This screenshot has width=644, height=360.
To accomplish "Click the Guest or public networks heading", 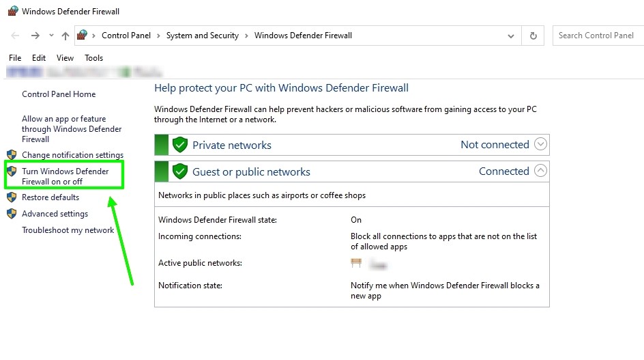I will (251, 172).
